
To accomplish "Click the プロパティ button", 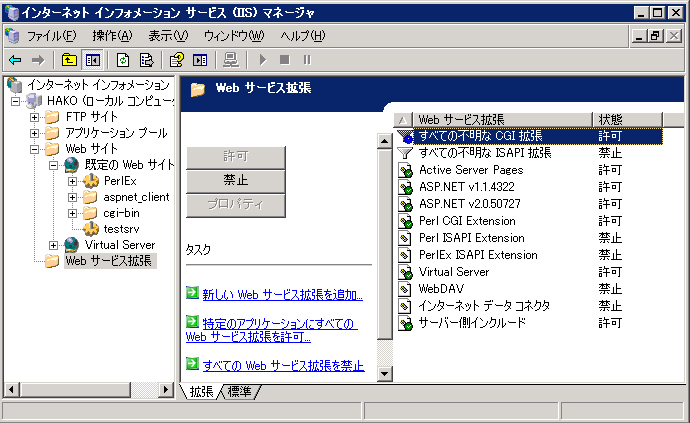I will tap(236, 204).
